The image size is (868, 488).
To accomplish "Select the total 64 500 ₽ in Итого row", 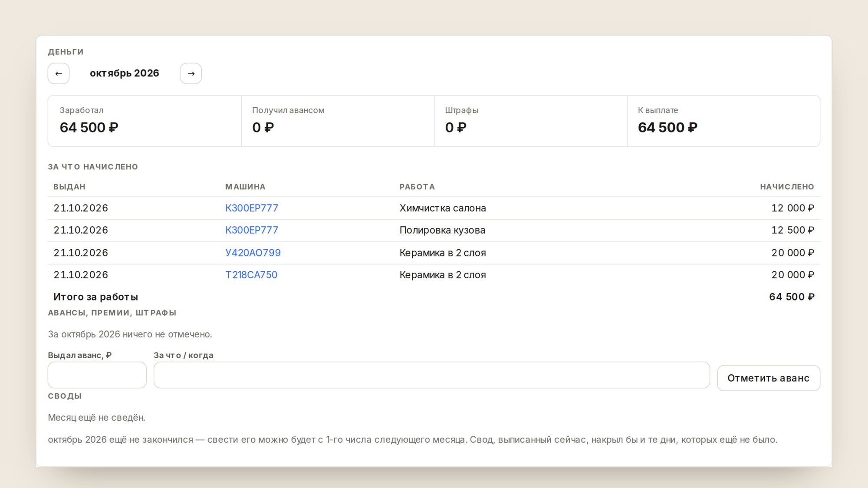I will [792, 297].
